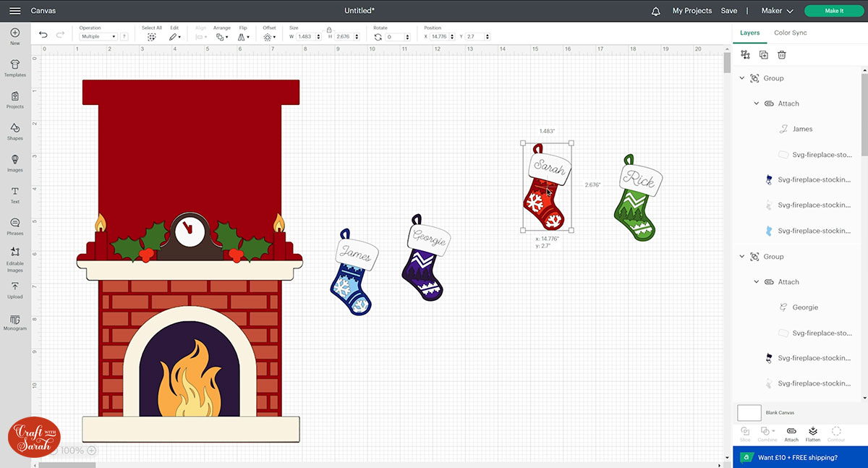Click the Undo arrow in toolbar

(x=43, y=35)
